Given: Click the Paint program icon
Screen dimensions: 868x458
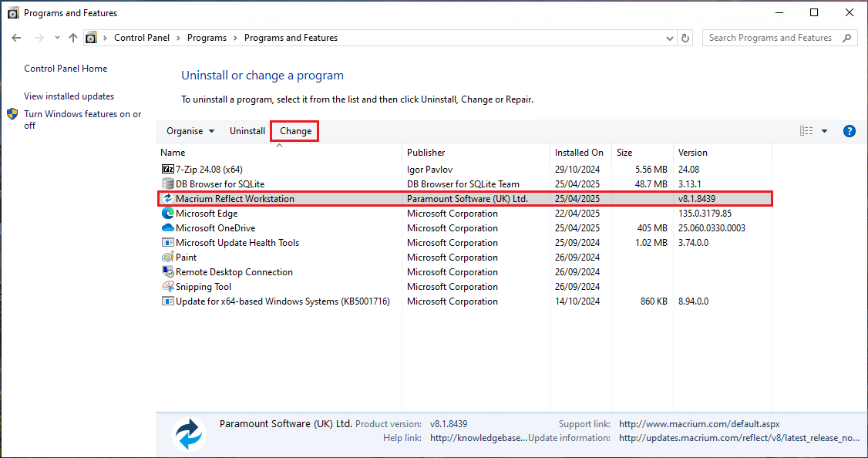Looking at the screenshot, I should tap(167, 258).
